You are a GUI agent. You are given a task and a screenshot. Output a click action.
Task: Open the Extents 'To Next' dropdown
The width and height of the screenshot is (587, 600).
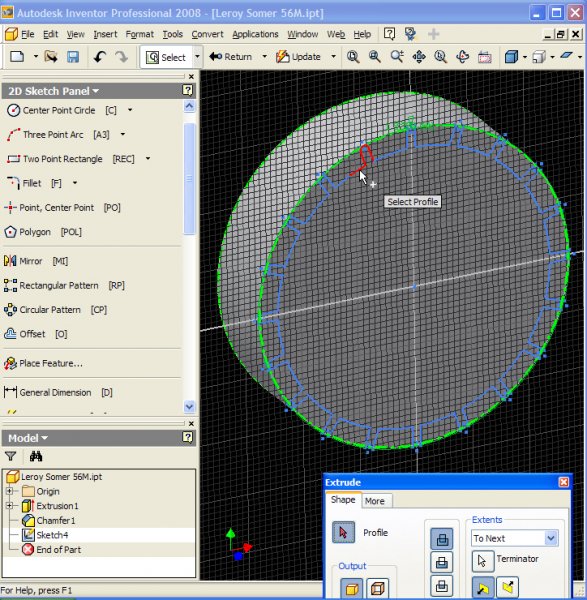(551, 538)
